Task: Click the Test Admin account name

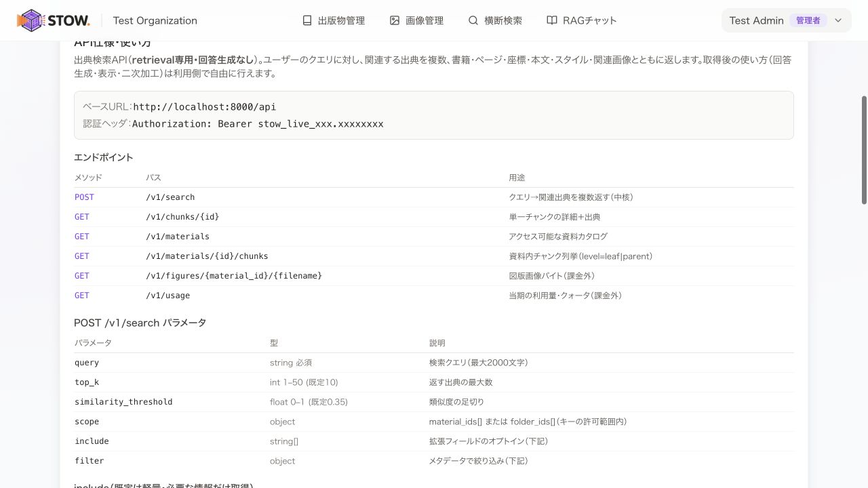Action: [756, 20]
